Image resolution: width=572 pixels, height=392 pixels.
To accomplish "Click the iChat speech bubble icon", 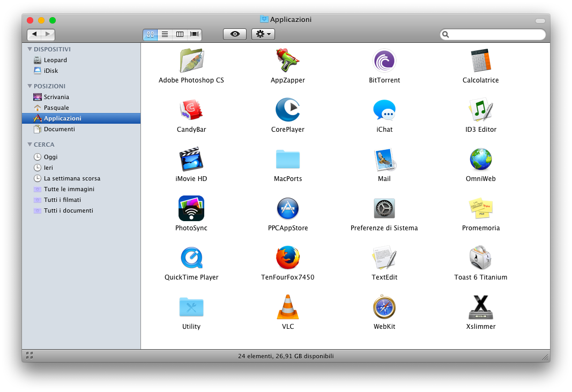I will (x=384, y=110).
